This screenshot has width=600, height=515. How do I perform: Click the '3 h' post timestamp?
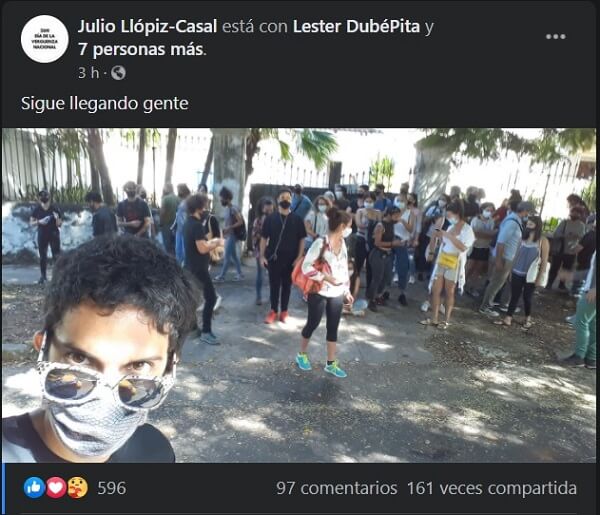[x=88, y=73]
